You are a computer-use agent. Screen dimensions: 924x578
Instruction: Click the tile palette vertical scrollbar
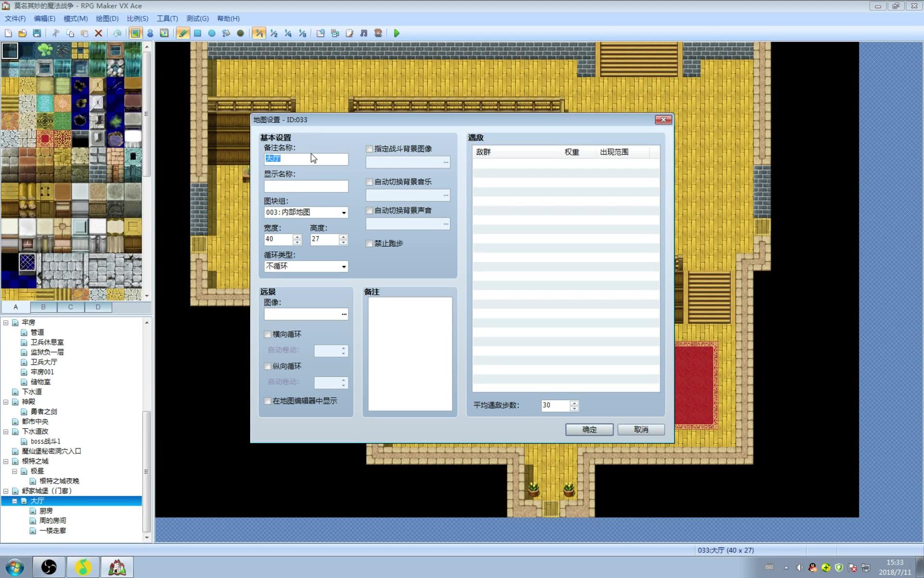[147, 114]
